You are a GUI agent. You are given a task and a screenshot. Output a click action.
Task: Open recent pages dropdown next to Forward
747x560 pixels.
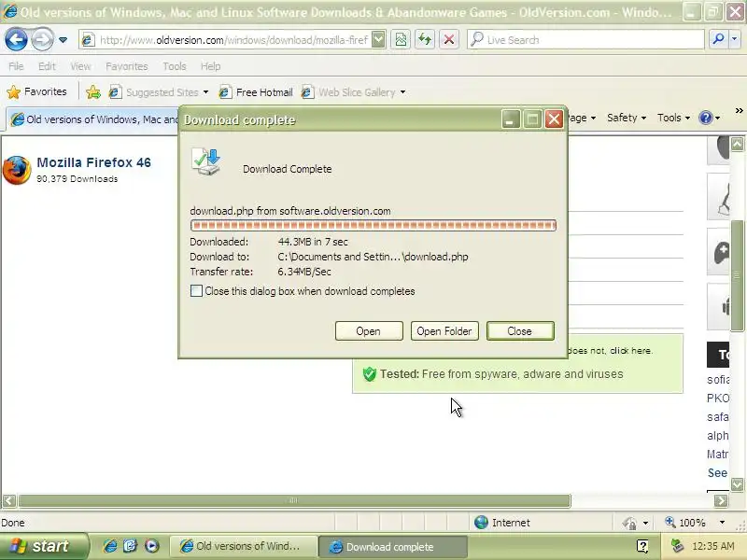pos(63,40)
